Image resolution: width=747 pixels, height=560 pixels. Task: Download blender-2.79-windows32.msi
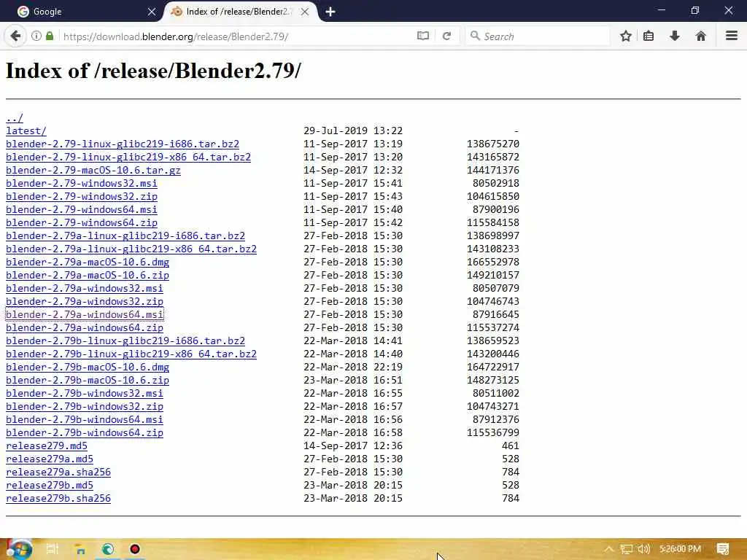[82, 183]
